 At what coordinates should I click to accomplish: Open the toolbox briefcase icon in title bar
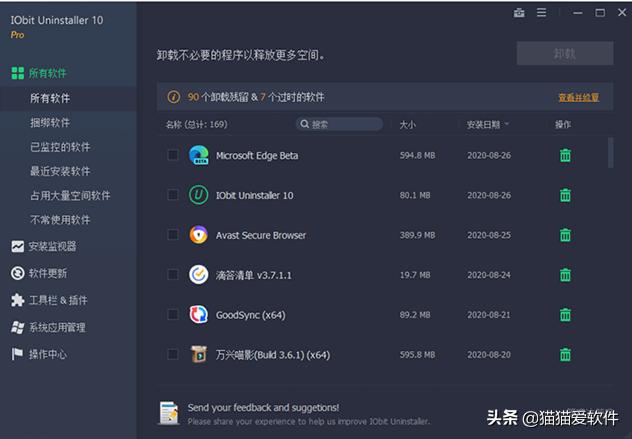(519, 13)
